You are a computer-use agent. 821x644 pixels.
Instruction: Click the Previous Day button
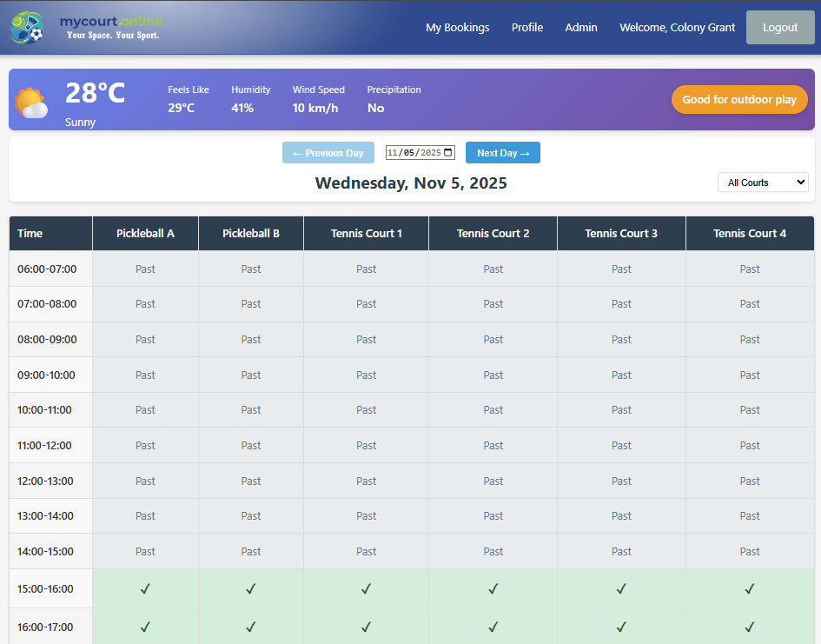(x=328, y=153)
